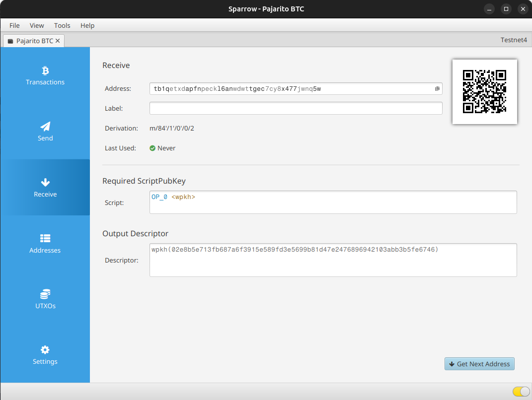
Task: Click the Testnet4 network label
Action: pos(514,40)
